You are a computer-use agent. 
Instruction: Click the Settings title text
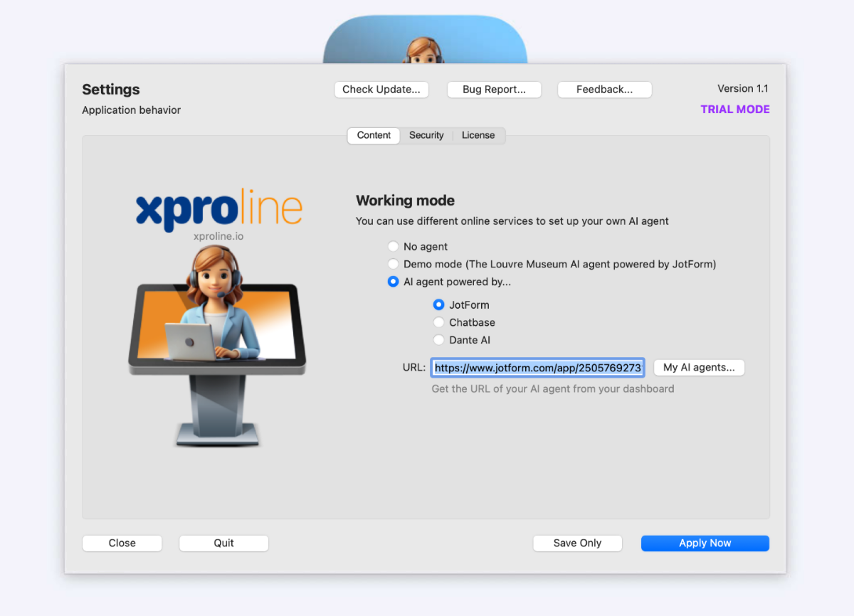coord(111,90)
